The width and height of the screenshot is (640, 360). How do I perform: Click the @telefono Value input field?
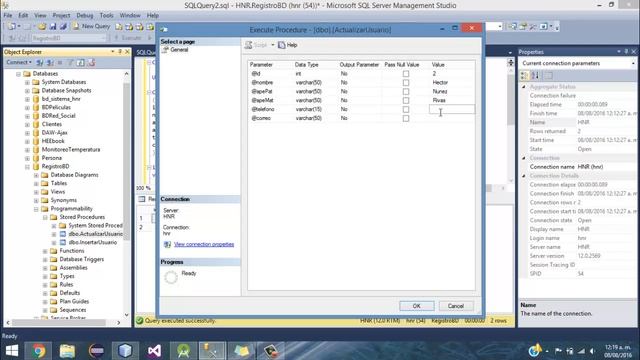452,109
